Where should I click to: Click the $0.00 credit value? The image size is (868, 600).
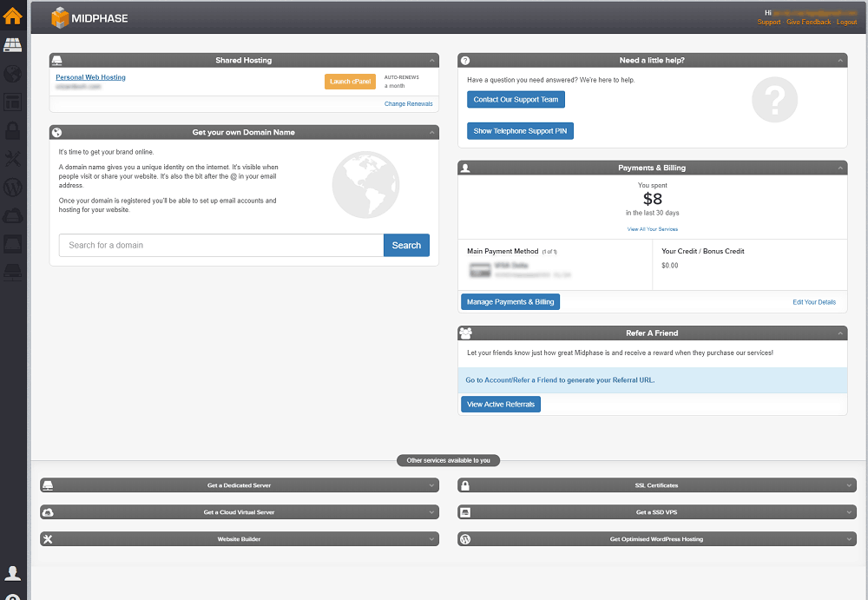tap(670, 266)
